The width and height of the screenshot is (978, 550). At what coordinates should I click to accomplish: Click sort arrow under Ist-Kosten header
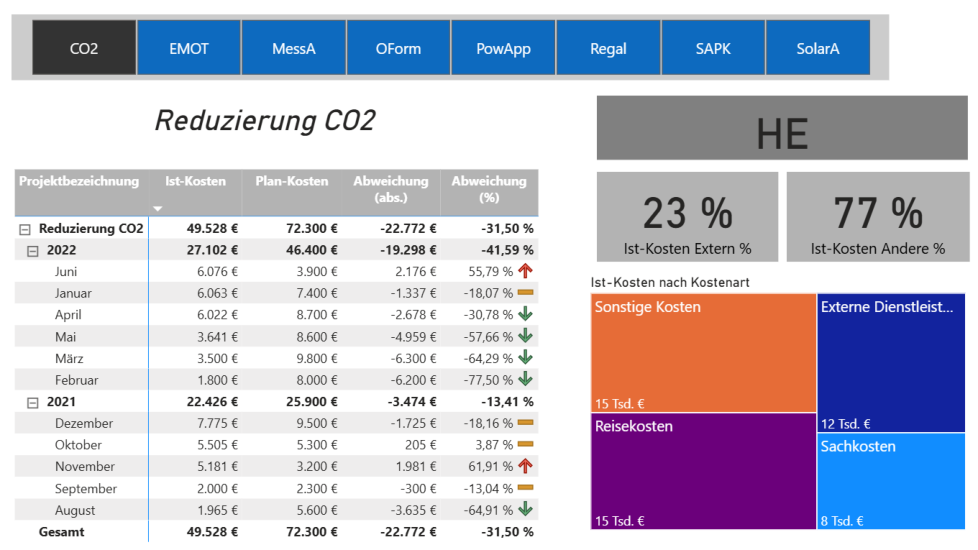[158, 208]
